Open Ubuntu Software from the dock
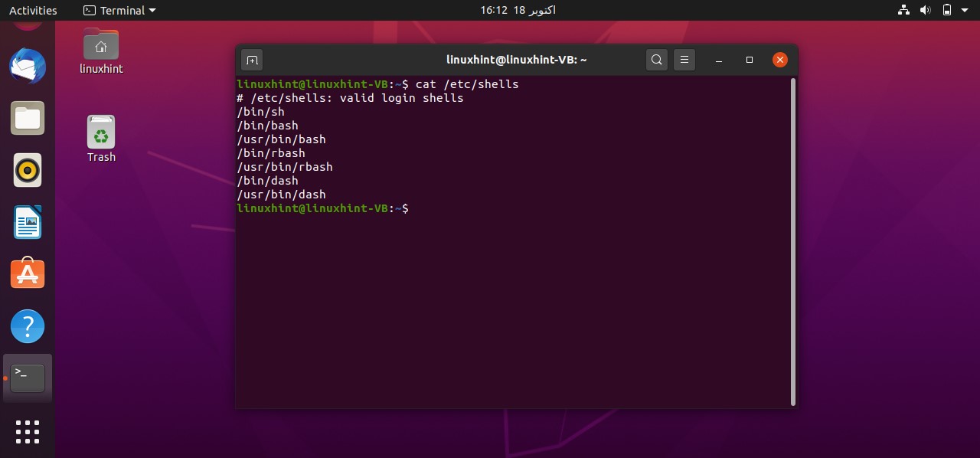The height and width of the screenshot is (458, 980). 28,273
